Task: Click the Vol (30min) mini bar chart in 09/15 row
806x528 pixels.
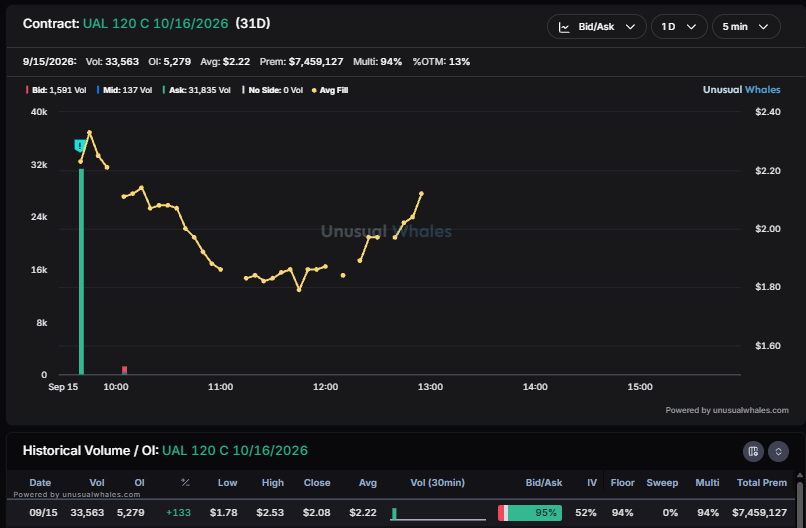Action: click(x=438, y=514)
